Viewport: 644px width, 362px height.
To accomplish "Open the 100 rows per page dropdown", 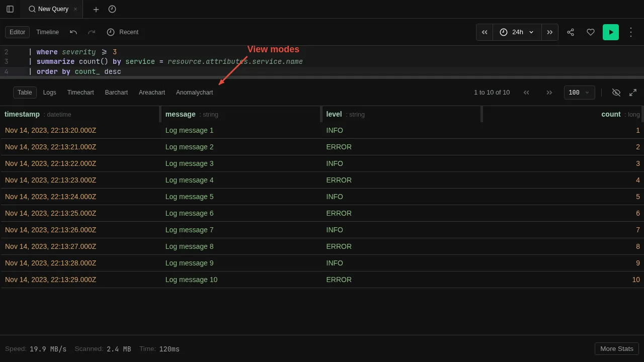I will click(x=579, y=92).
